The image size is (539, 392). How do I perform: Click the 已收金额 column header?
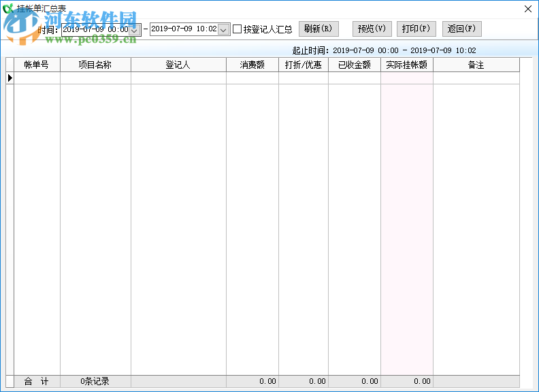point(355,65)
